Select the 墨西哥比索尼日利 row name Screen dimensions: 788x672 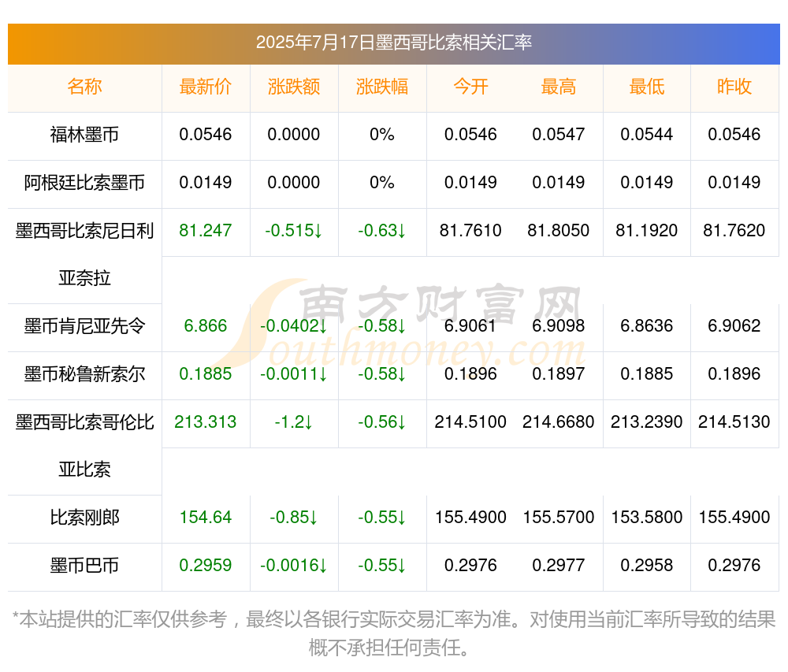pyautogui.click(x=84, y=231)
